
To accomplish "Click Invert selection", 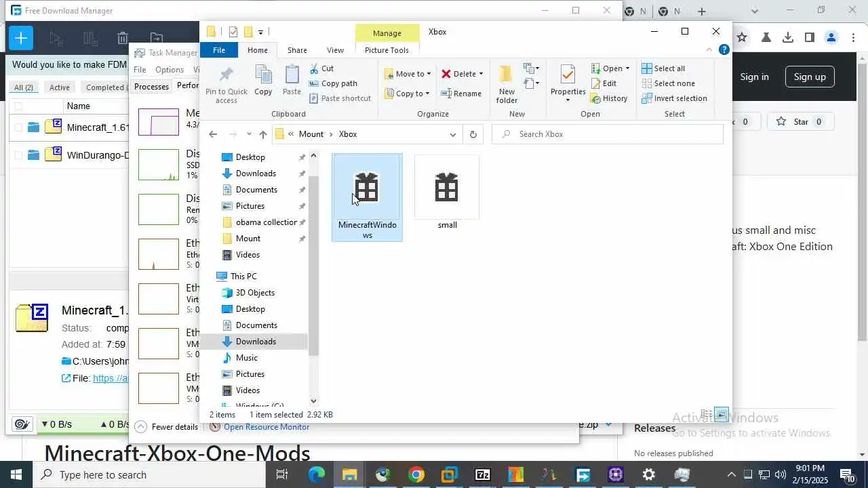I will (674, 98).
